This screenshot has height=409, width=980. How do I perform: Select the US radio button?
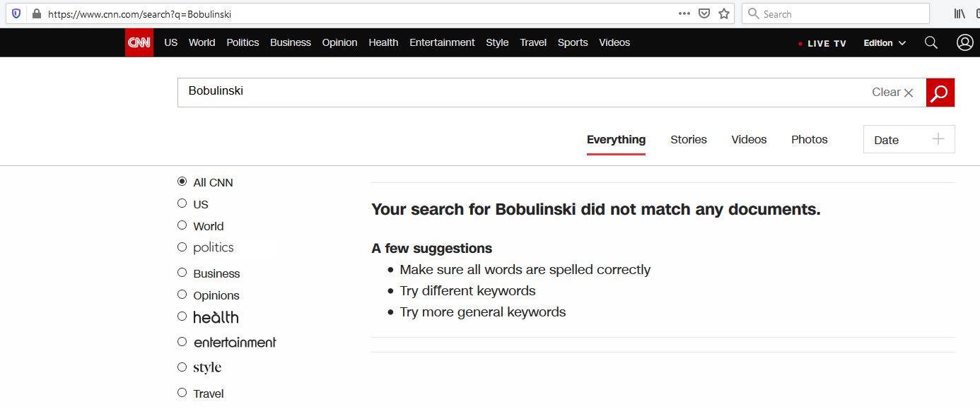(182, 203)
